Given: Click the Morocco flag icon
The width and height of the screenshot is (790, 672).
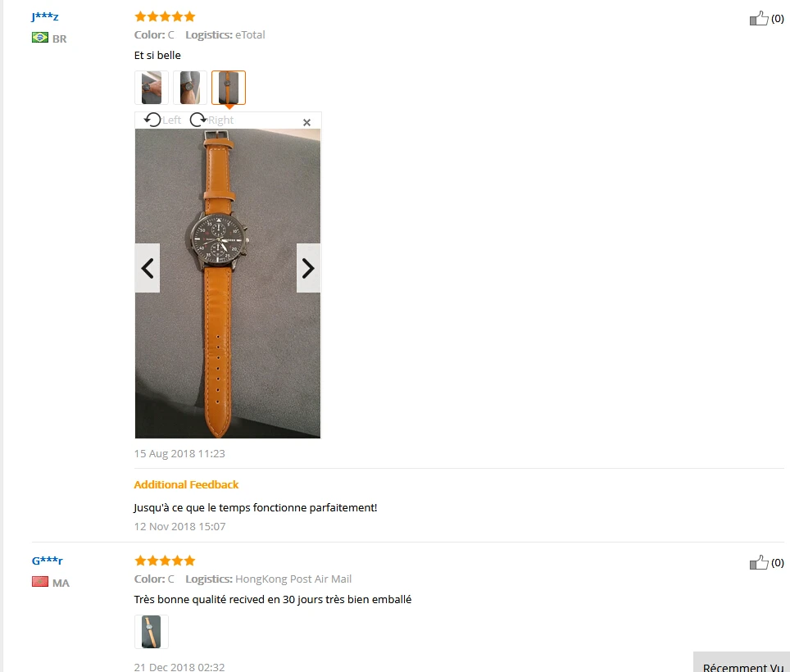Looking at the screenshot, I should pos(40,582).
